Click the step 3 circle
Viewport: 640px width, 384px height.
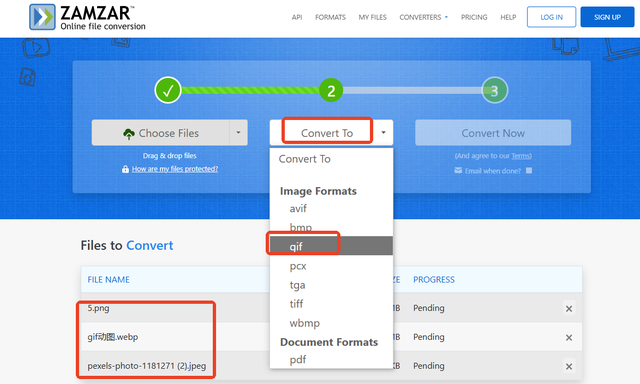click(495, 90)
